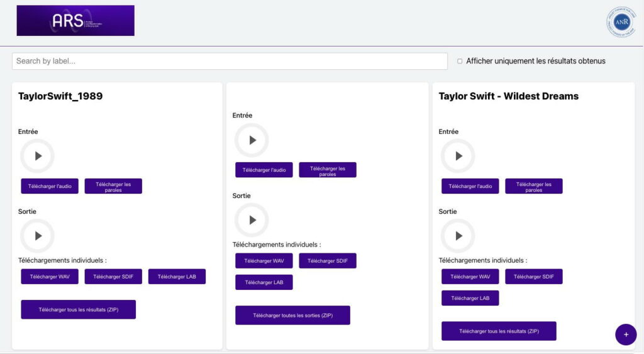Download all results ZIP for Wildest Dreams
This screenshot has height=354, width=644.
pyautogui.click(x=499, y=331)
